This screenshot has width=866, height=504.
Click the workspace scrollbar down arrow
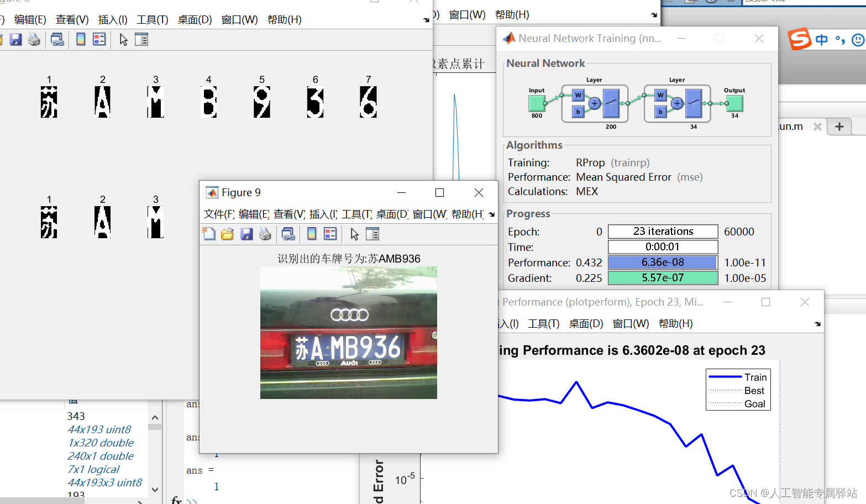[155, 490]
